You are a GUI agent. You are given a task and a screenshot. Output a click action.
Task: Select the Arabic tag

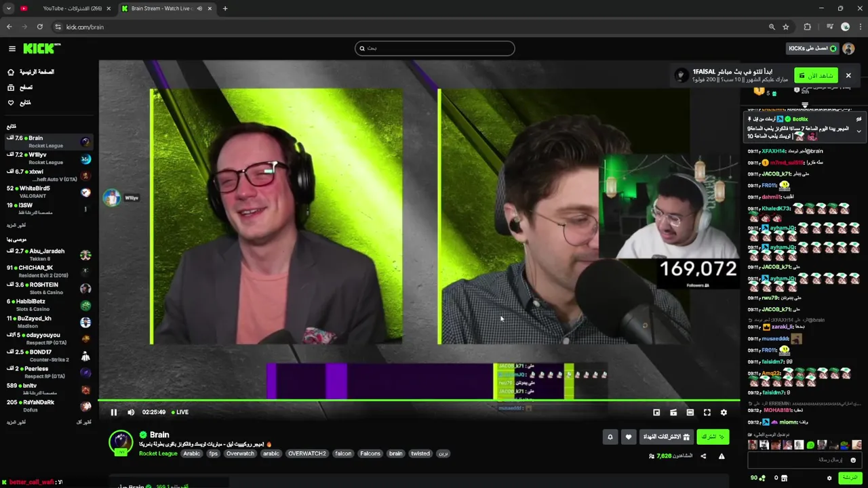point(192,453)
